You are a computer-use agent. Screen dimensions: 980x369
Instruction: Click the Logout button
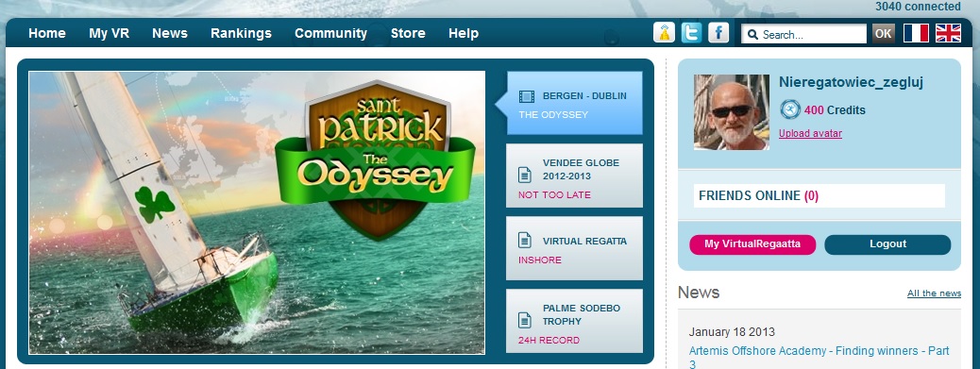[x=887, y=244]
